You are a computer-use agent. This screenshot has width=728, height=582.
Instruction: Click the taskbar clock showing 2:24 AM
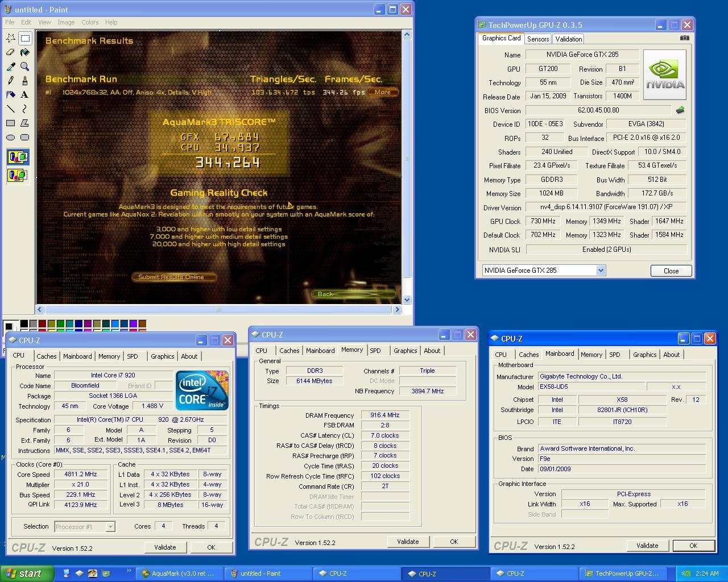coord(707,573)
